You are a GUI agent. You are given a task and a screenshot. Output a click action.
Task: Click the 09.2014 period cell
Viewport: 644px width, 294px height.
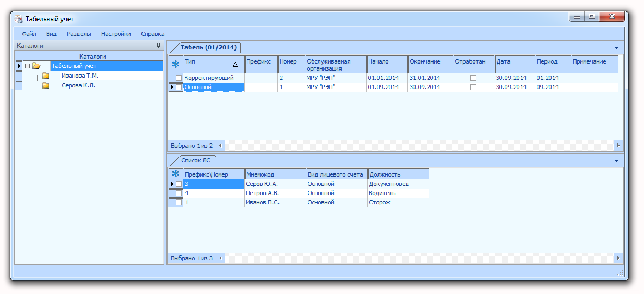(553, 87)
